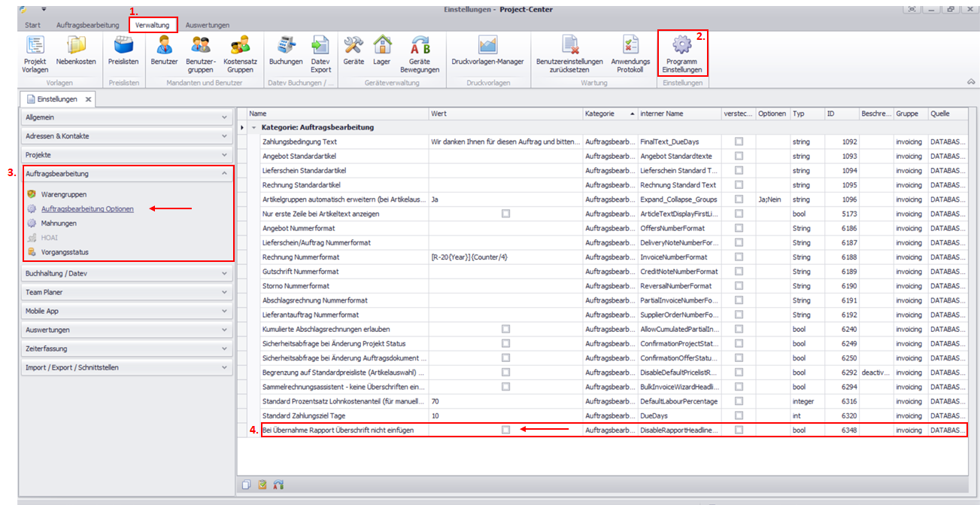The height and width of the screenshot is (505, 980).
Task: Switch to the Auswertungen ribbon tab
Action: (207, 25)
